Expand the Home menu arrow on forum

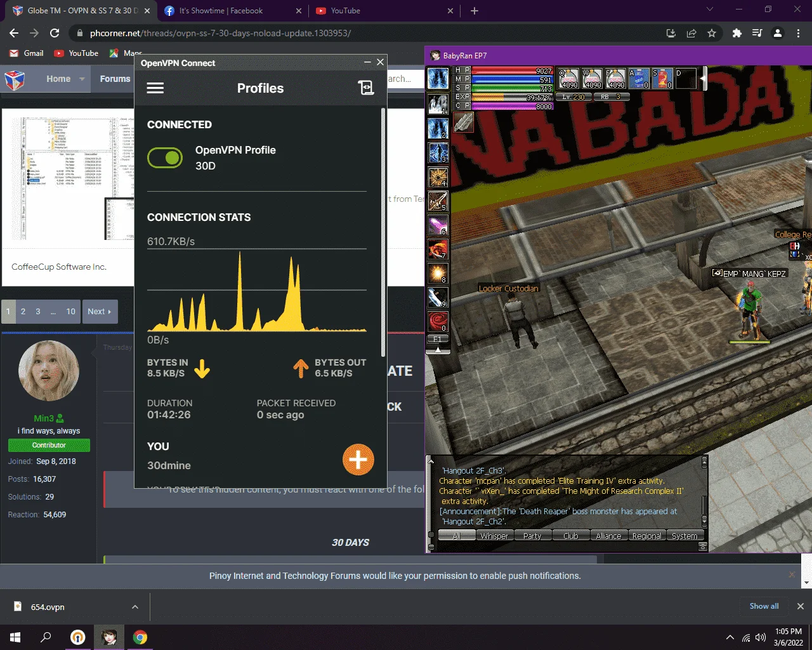coord(82,79)
